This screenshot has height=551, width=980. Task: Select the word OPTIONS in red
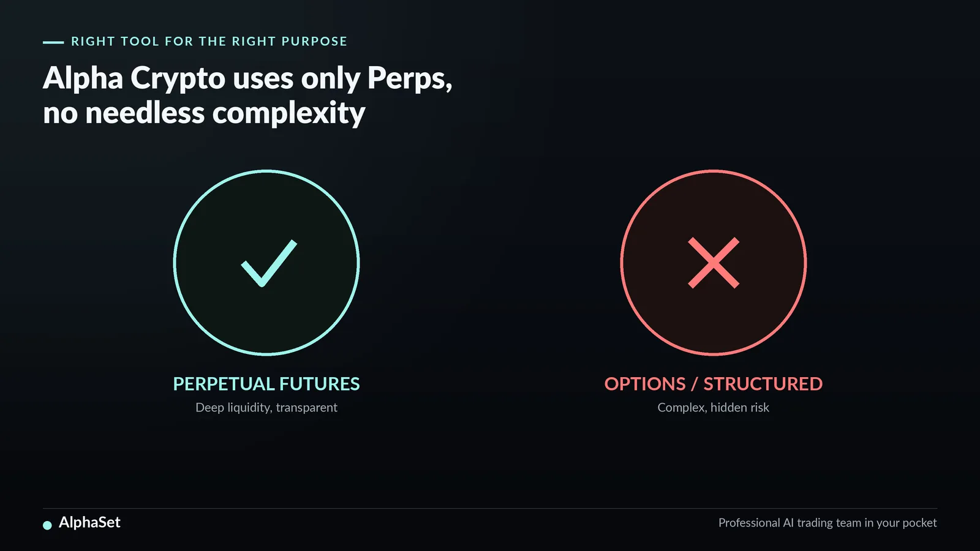click(x=645, y=384)
